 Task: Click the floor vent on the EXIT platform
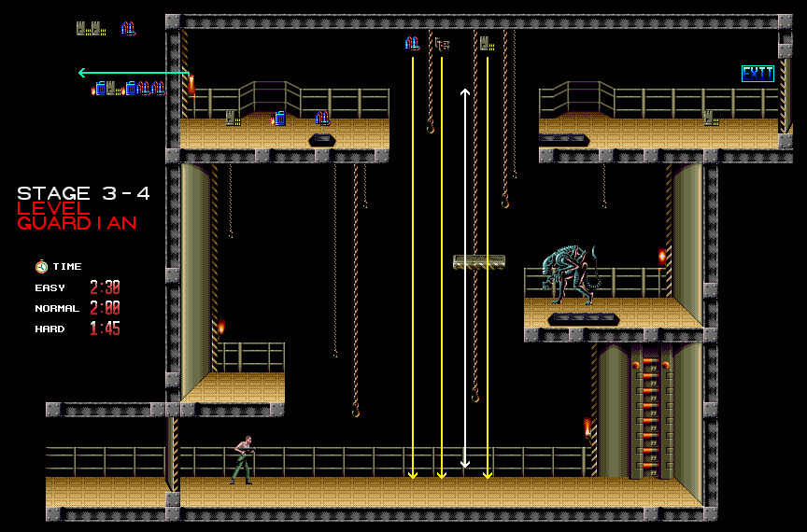563,139
